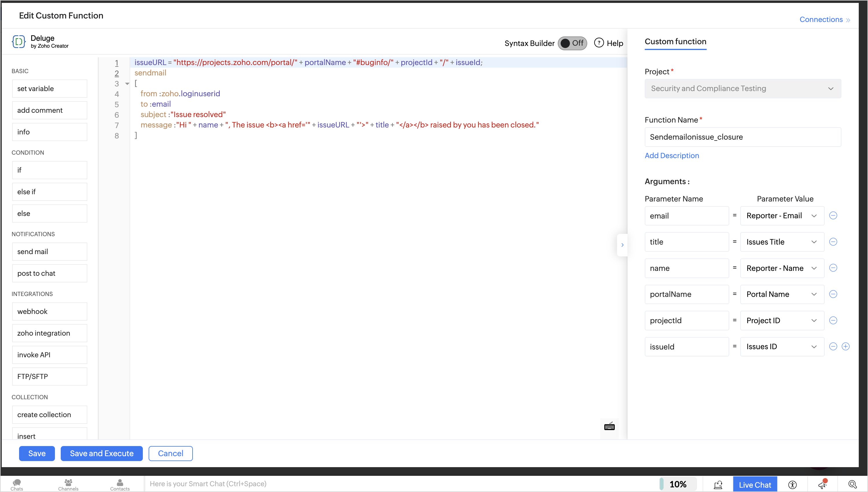Remove the email argument row
This screenshot has height=492, width=868.
833,216
